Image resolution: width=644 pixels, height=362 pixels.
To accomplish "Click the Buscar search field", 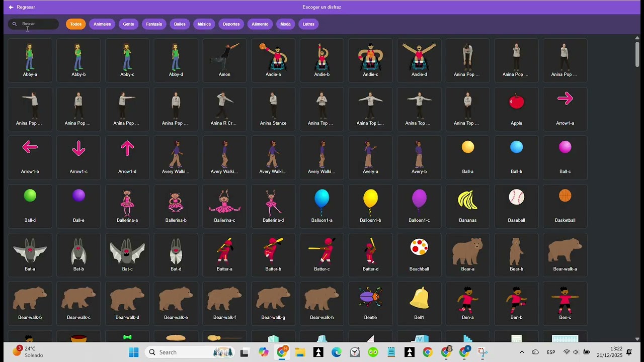I will point(33,24).
